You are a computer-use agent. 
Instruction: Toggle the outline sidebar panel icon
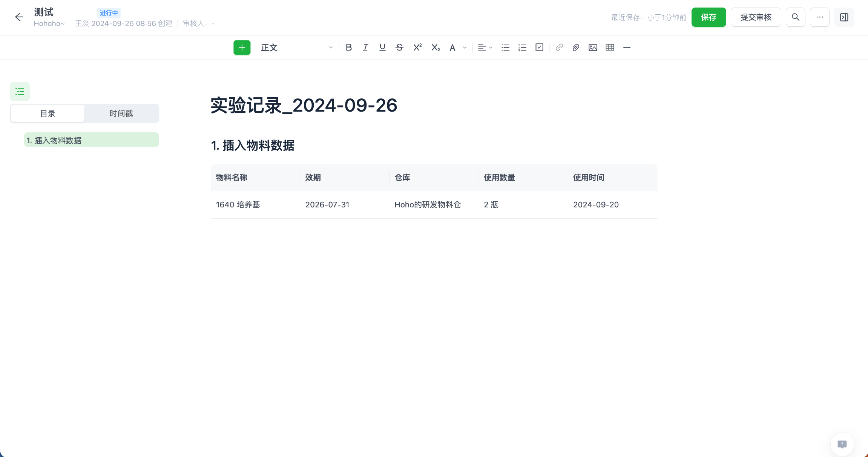20,92
